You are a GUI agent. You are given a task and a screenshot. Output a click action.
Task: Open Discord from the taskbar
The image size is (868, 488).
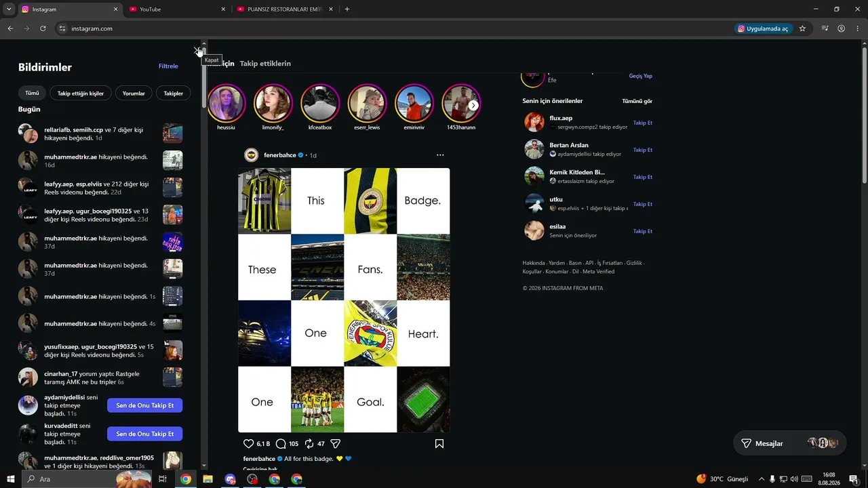[230, 479]
